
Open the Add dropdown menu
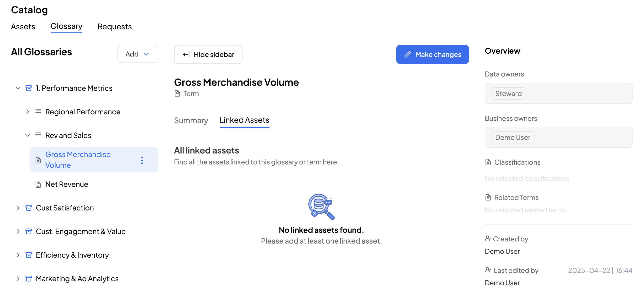[x=137, y=54]
